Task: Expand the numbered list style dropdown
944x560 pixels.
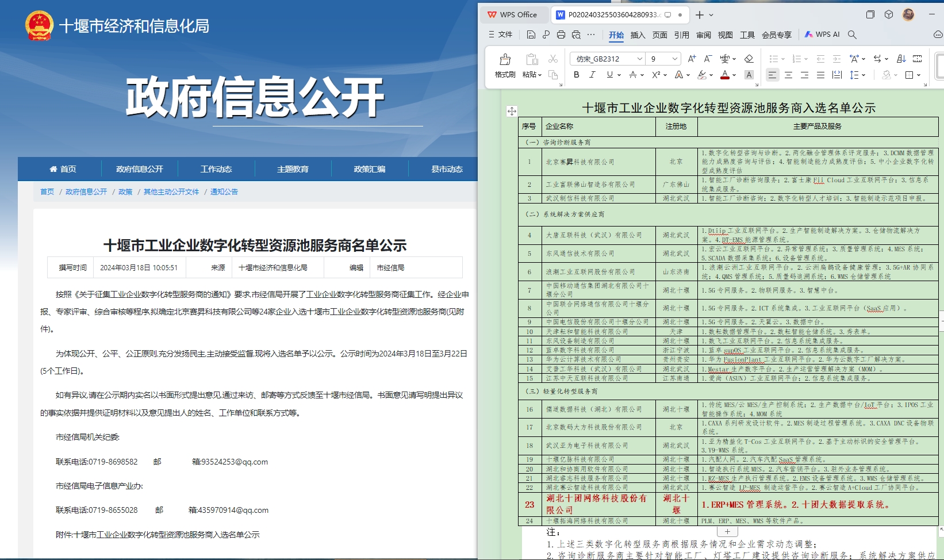Action: pos(806,59)
